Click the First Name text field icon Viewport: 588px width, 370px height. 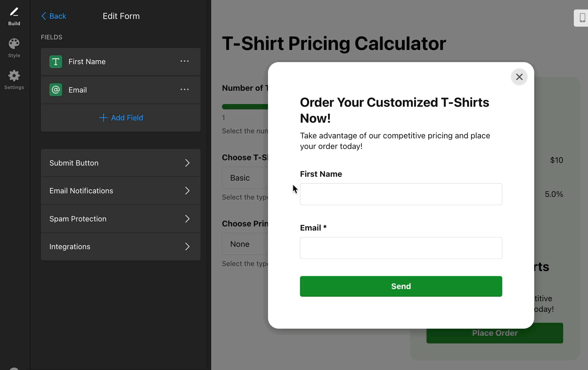point(56,62)
